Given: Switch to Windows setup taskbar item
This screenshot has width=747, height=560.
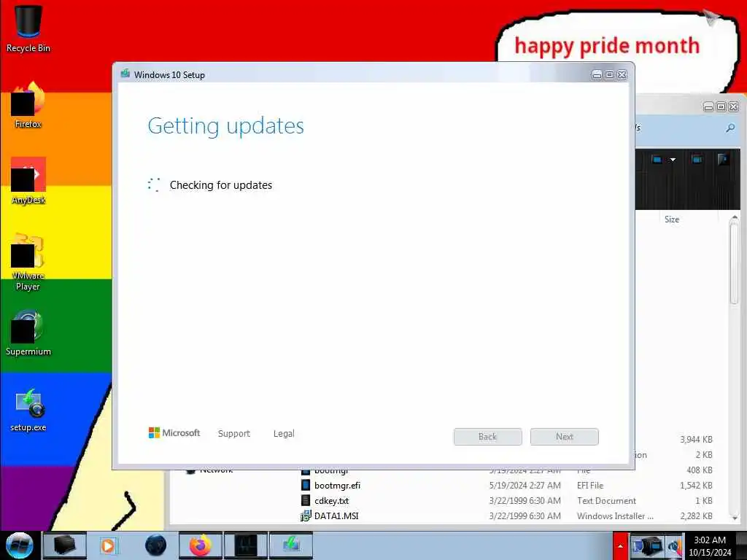Looking at the screenshot, I should [x=291, y=545].
